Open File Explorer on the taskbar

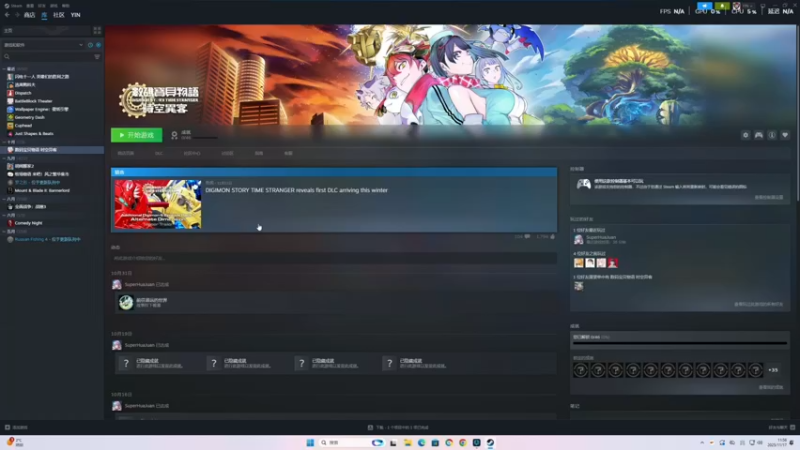click(x=408, y=442)
